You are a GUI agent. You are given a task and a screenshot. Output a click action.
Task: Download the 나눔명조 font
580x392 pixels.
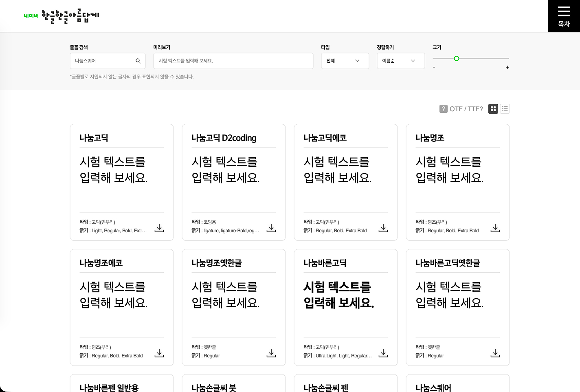coord(495,228)
